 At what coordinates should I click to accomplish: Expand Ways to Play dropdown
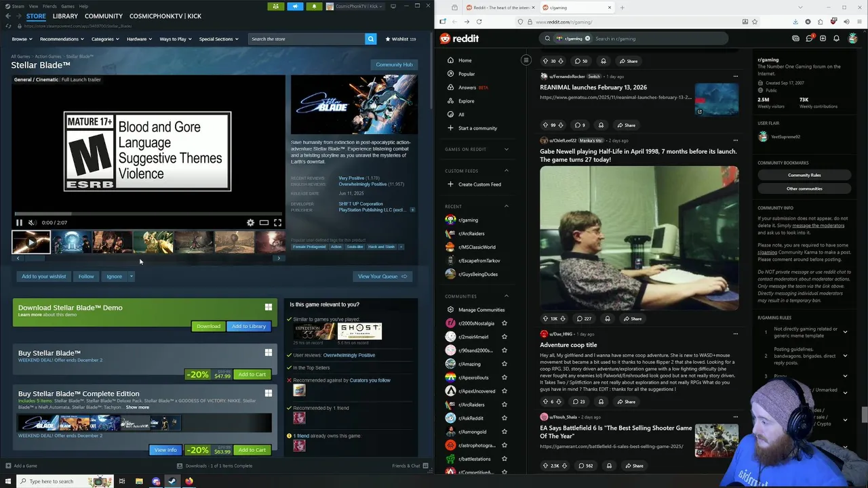tap(176, 39)
